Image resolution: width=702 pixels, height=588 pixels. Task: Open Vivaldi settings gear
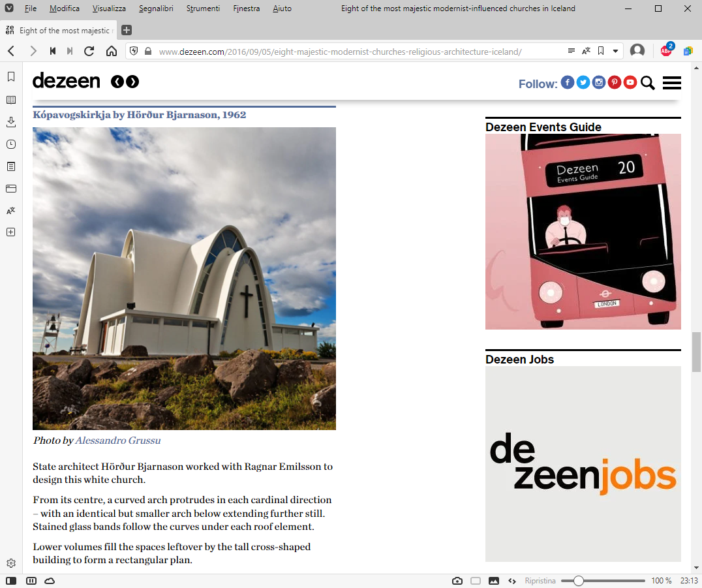coord(11,563)
